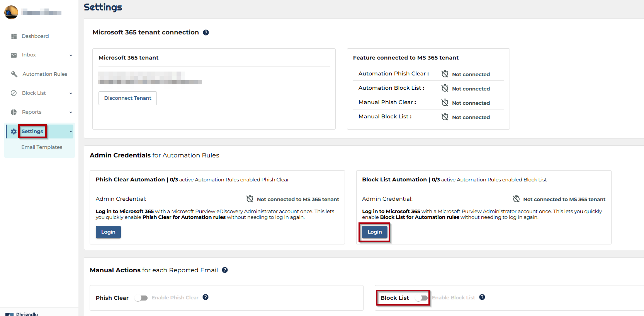Click help icon beside Enable Phish Clear

[x=206, y=297]
